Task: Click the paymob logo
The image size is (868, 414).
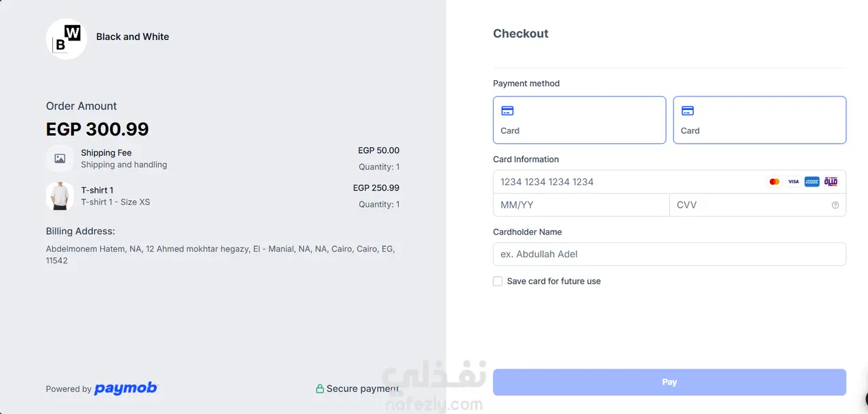Action: coord(125,388)
